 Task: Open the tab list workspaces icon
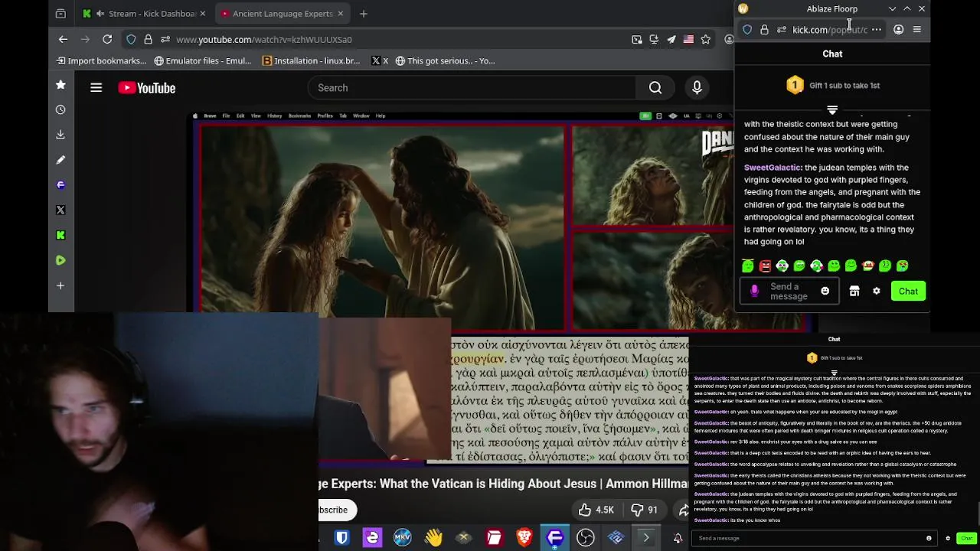coord(60,14)
